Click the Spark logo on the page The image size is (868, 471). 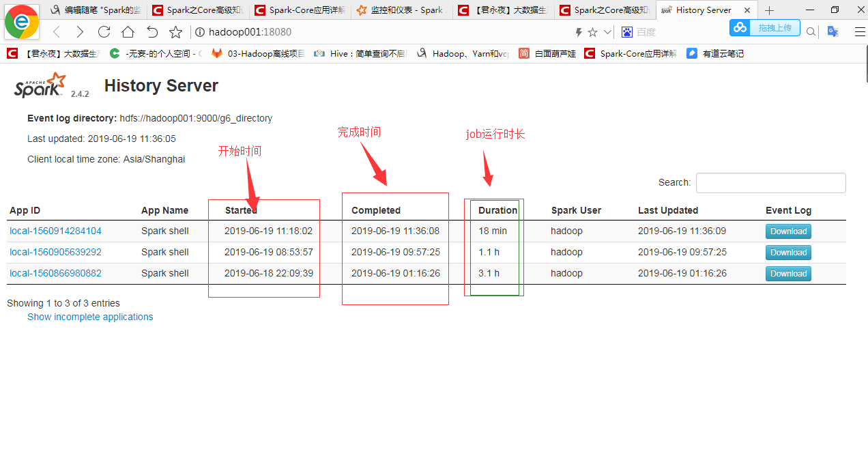click(41, 86)
